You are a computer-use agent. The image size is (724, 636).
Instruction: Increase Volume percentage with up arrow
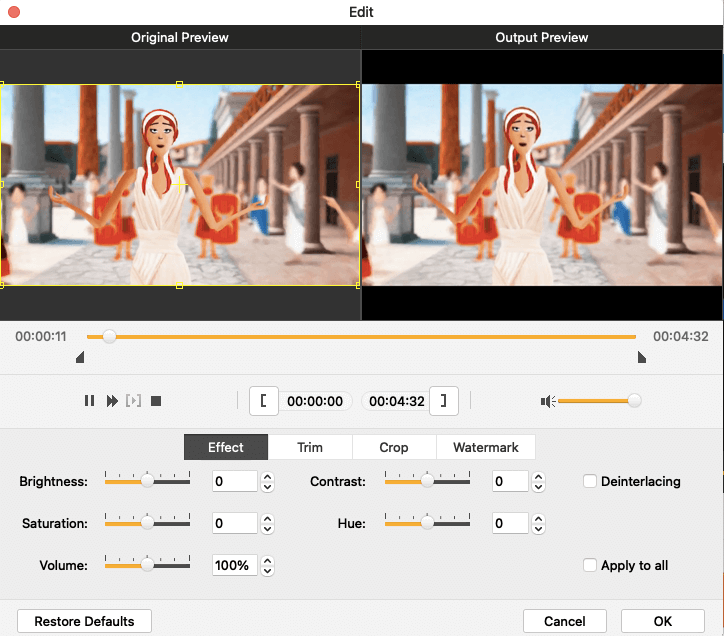pyautogui.click(x=267, y=561)
